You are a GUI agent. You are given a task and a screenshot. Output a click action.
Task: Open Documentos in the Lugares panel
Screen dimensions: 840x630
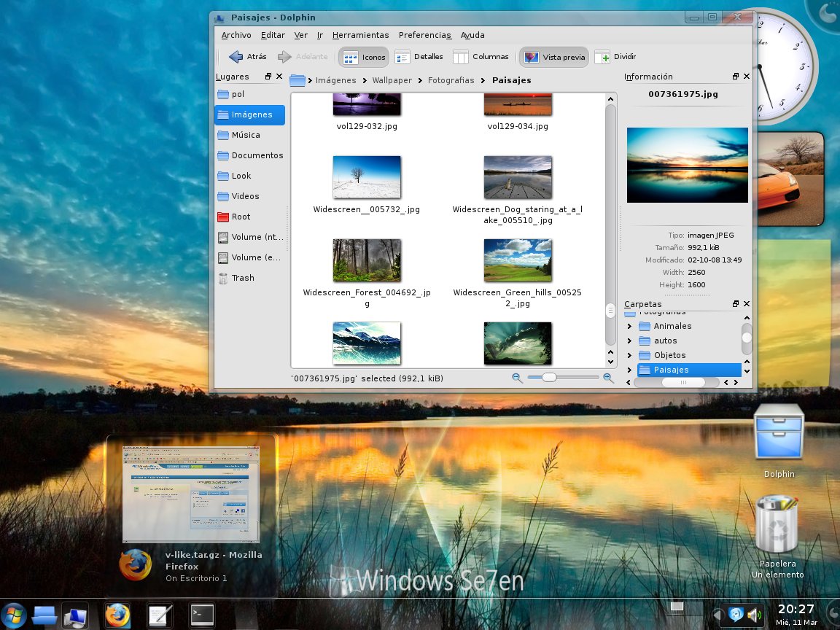(249, 155)
